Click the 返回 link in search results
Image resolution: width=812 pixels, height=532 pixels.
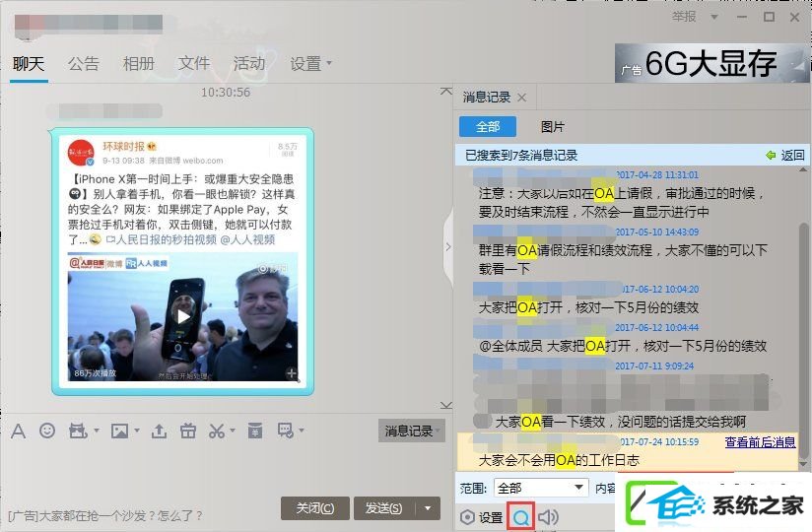[792, 155]
